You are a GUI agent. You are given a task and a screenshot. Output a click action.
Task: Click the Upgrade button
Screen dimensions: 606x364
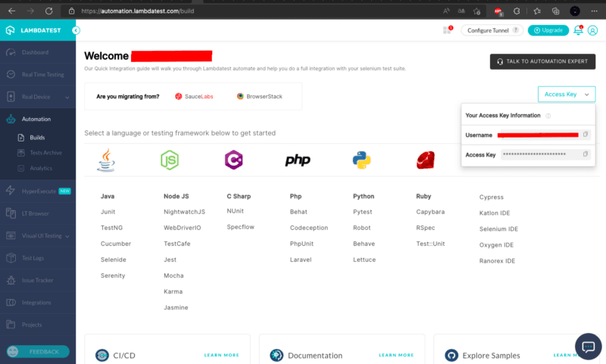coord(548,30)
